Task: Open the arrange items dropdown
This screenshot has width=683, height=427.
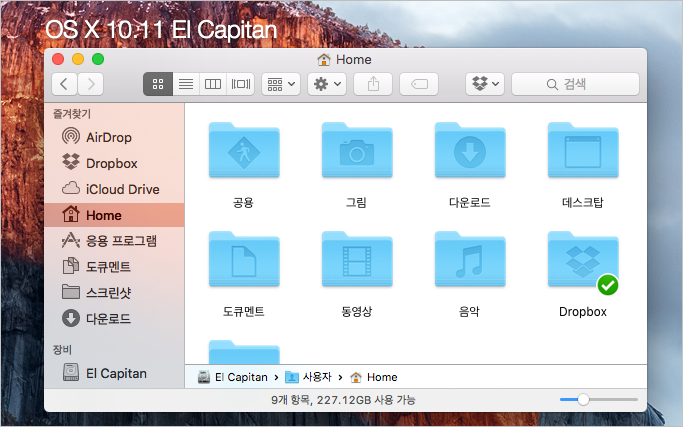Action: (281, 84)
